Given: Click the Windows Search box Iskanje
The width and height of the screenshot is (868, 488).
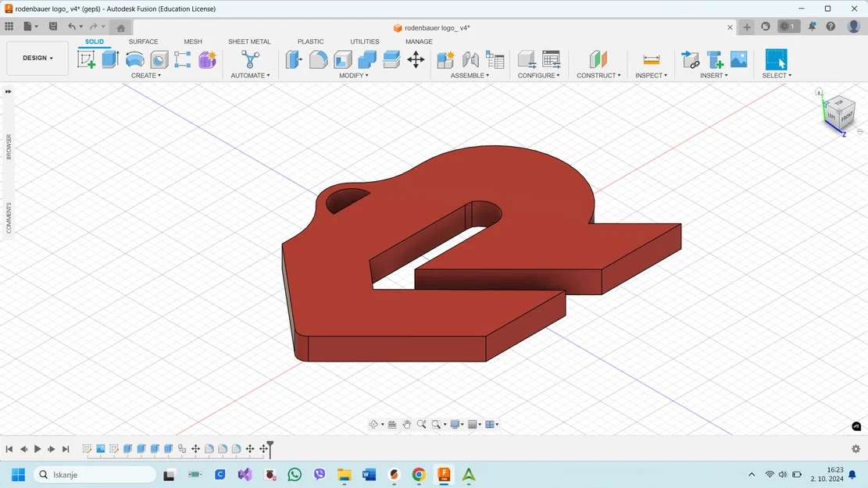Looking at the screenshot, I should pyautogui.click(x=95, y=475).
